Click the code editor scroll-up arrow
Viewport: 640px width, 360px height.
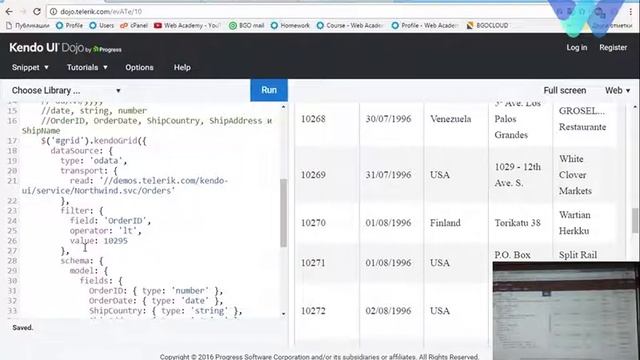[283, 107]
